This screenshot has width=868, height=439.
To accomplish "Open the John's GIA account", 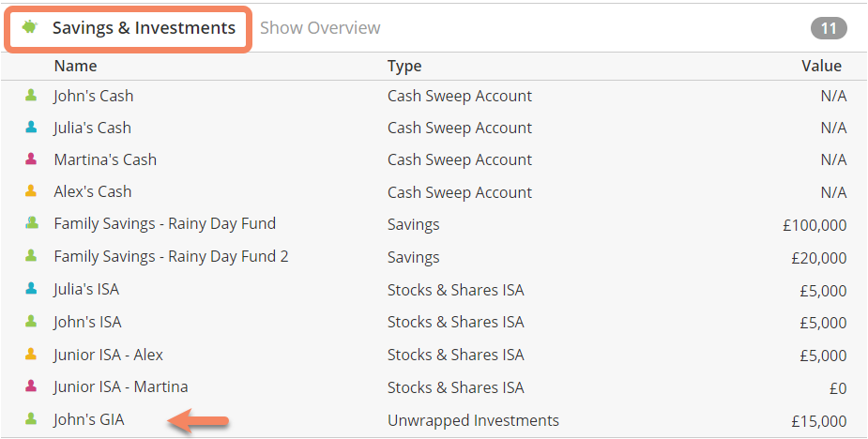I will 434,420.
